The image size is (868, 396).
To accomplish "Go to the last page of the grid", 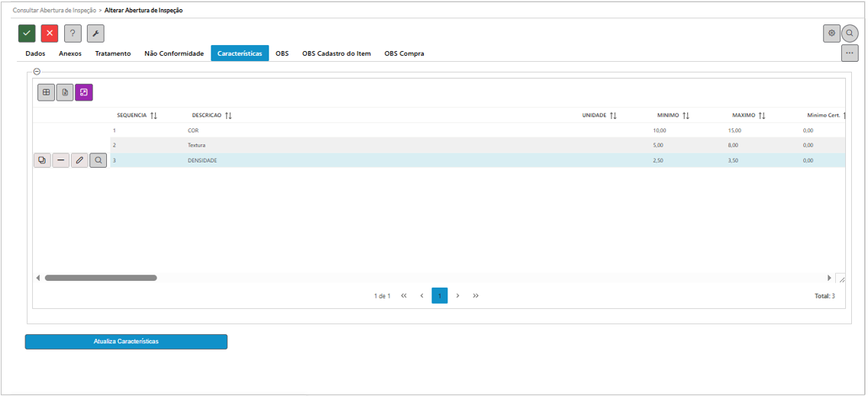I will pos(476,296).
